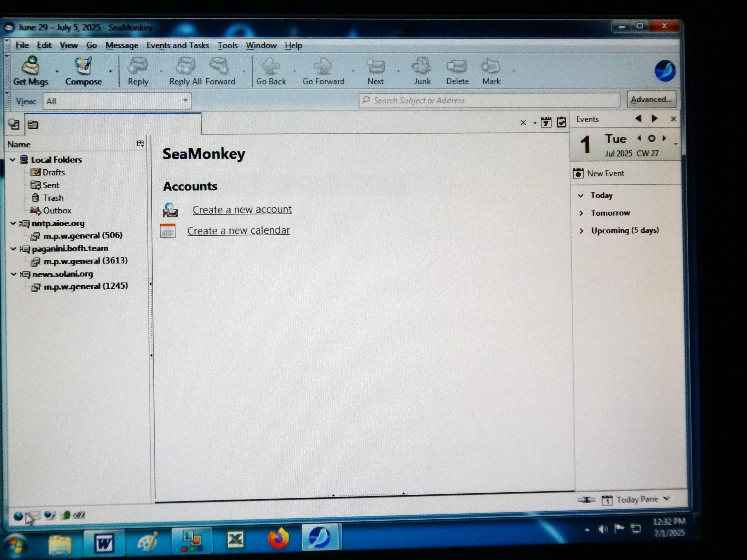This screenshot has height=560, width=747.
Task: Open the View menu
Action: [x=69, y=45]
